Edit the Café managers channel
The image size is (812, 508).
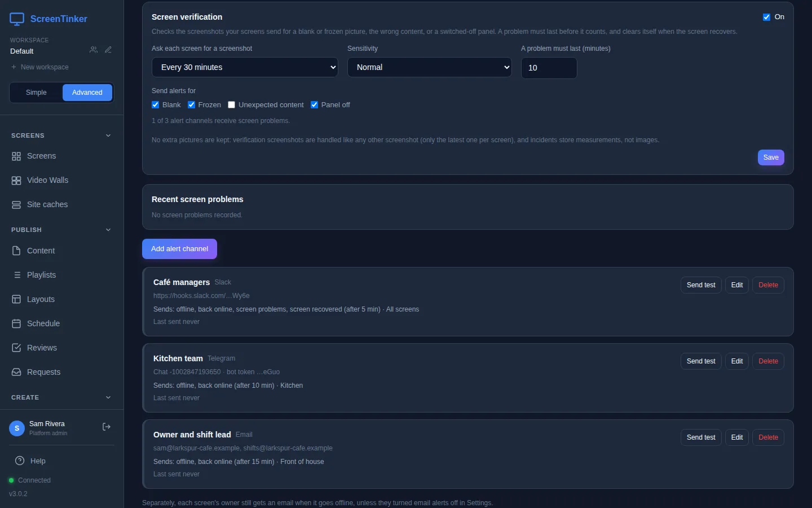click(x=737, y=285)
